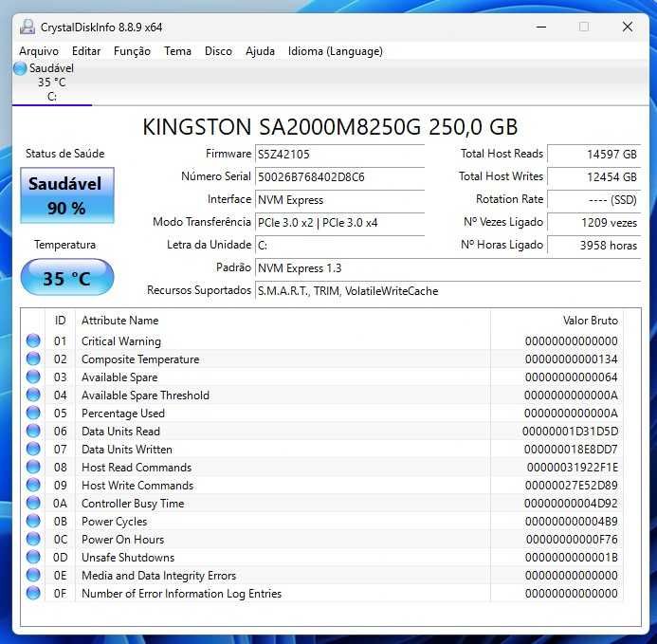Viewport: 657px width, 644px height.
Task: Click the Total Host Writes value 12454 GB
Action: click(593, 177)
